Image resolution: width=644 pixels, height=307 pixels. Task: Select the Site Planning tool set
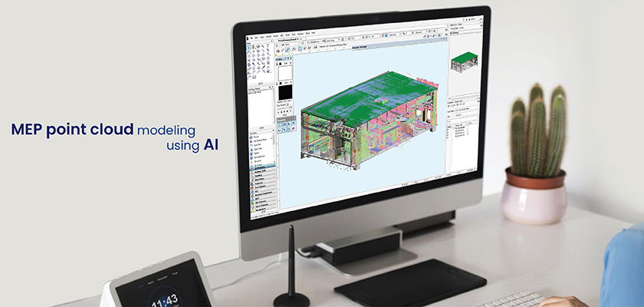coord(262,202)
